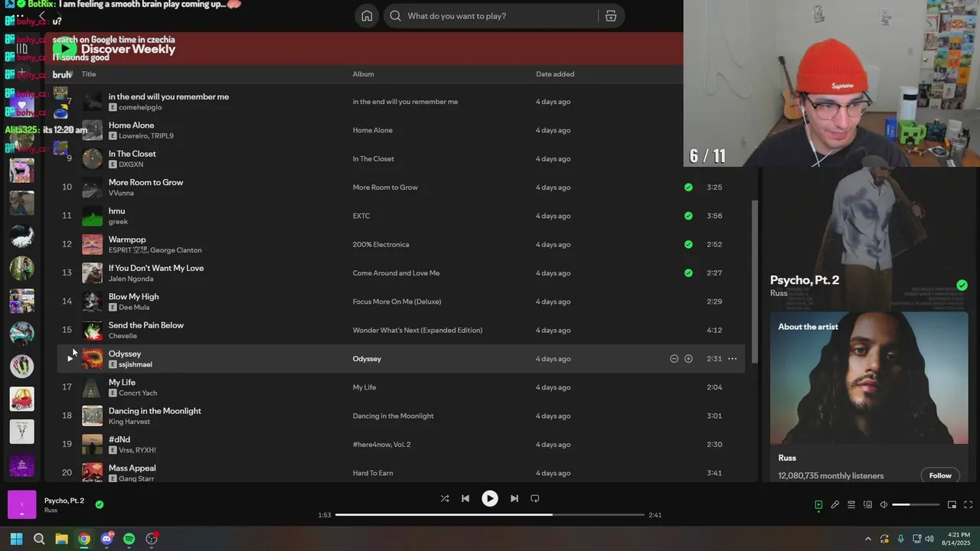Image resolution: width=980 pixels, height=551 pixels.
Task: Toggle repeat mode
Action: pyautogui.click(x=535, y=498)
